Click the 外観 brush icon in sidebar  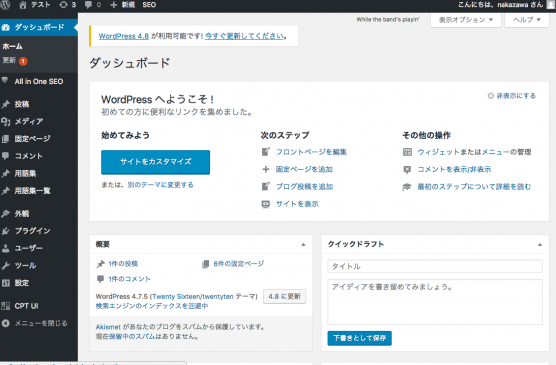click(x=5, y=214)
